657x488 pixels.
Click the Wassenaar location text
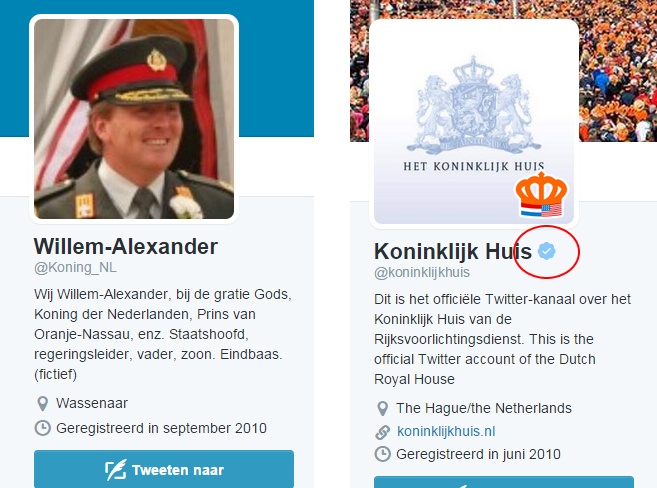click(x=92, y=403)
